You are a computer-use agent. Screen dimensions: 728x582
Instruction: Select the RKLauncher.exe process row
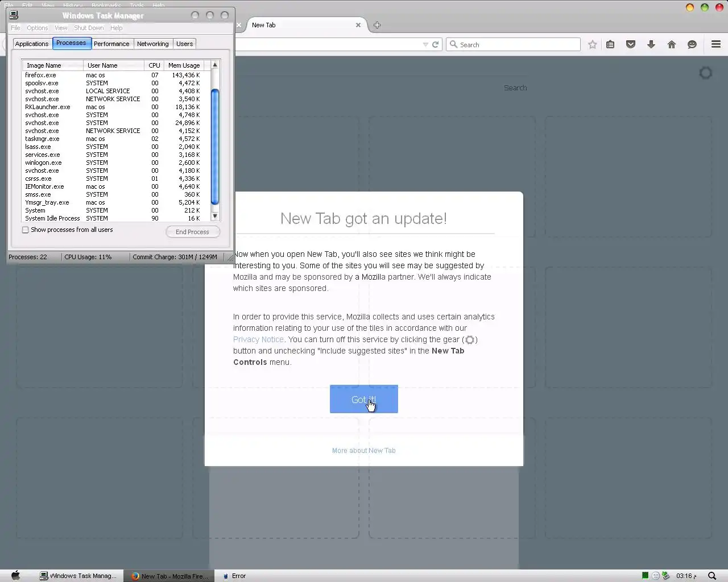coord(113,107)
